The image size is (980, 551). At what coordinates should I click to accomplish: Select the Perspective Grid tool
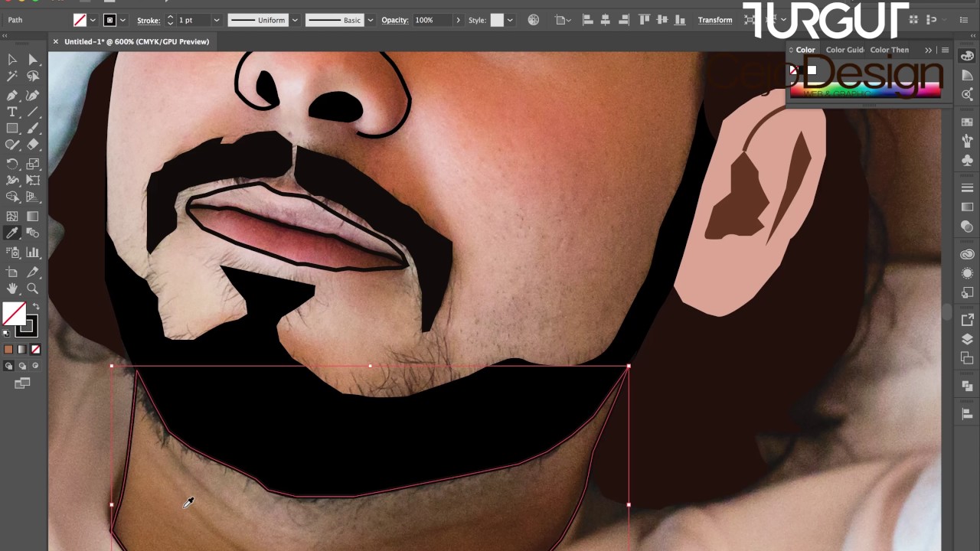tap(33, 197)
